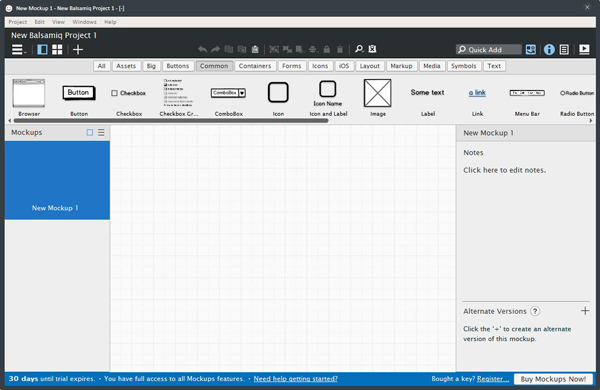Viewport: 600px width, 390px height.
Task: Select the Containers library category
Action: pos(255,66)
